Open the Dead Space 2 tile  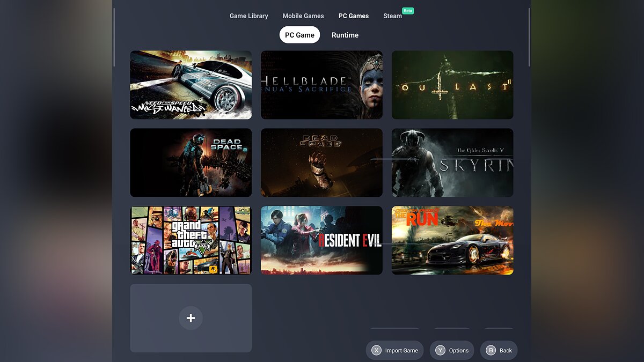(x=191, y=162)
